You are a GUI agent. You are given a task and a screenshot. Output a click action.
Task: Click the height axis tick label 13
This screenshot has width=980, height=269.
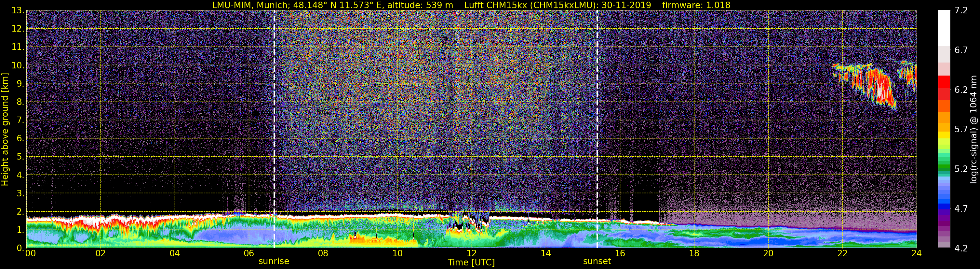18,11
